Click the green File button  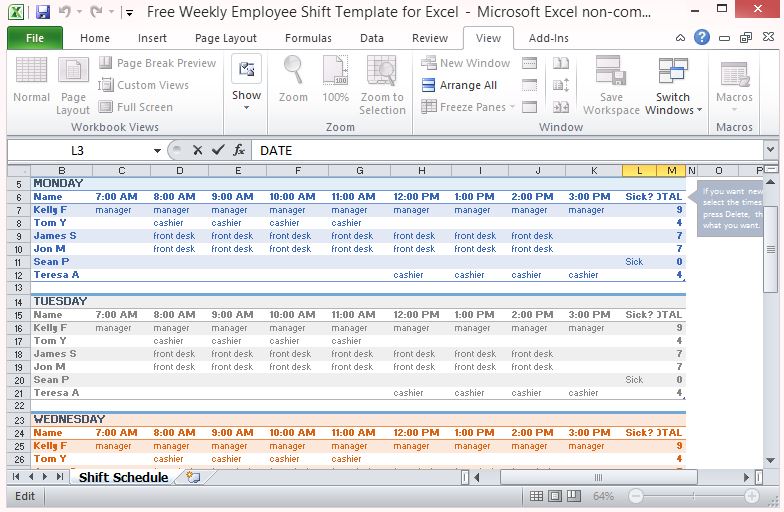click(34, 38)
